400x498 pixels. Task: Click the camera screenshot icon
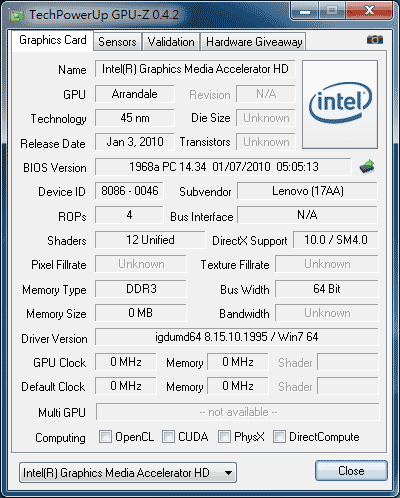(375, 40)
